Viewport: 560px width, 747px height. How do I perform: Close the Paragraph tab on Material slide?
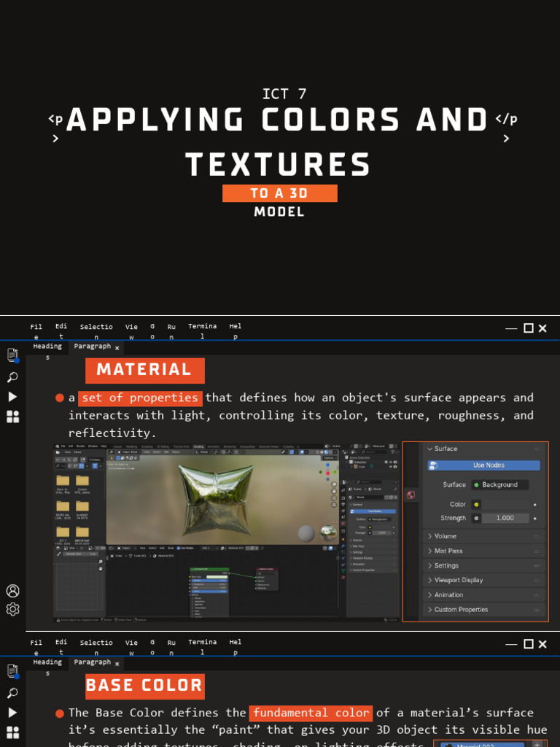coord(117,348)
